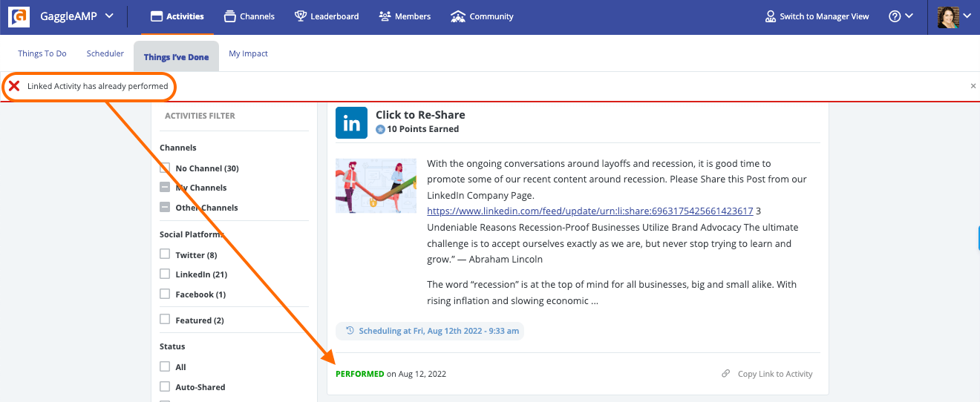Click the Scheduling at Fri, Aug 12th badge
Viewport: 980px width, 402px height.
pos(430,331)
